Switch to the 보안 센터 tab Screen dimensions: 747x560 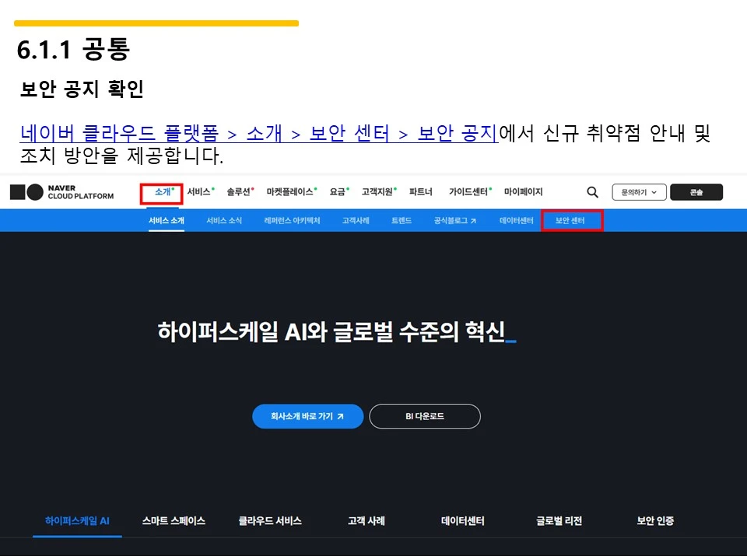point(572,220)
